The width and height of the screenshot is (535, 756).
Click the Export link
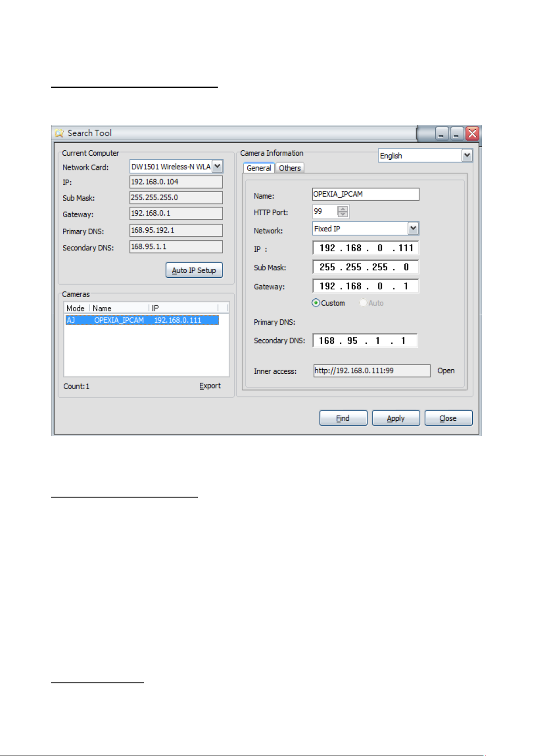coord(210,386)
